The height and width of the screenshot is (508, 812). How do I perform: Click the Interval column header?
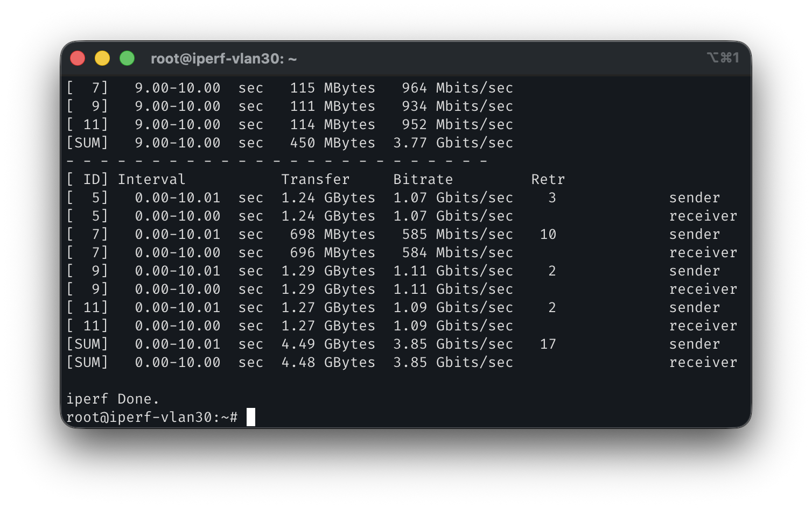pyautogui.click(x=151, y=179)
